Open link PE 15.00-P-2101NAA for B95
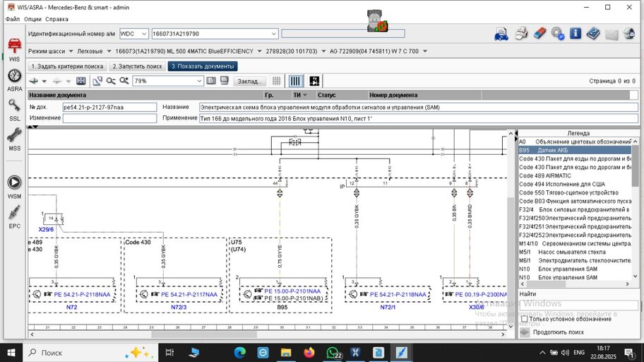Image resolution: width=644 pixels, height=362 pixels. tap(292, 291)
